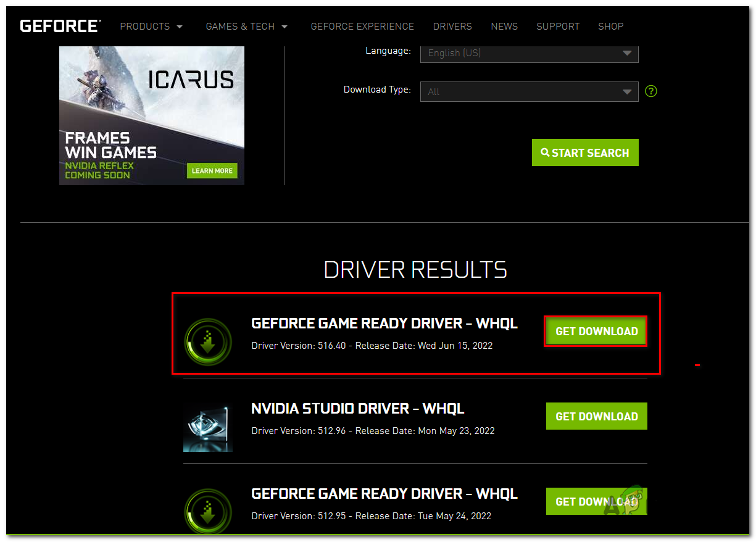Click the Game Ready Driver title dated May 24
Screen dimensions: 756x542
(384, 494)
